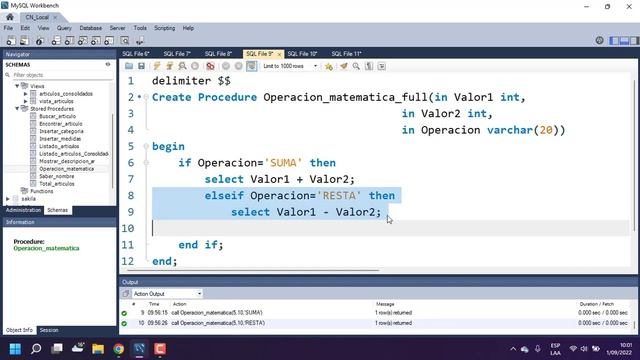
Task: Save the script with the floppy disk icon
Action: (x=141, y=66)
